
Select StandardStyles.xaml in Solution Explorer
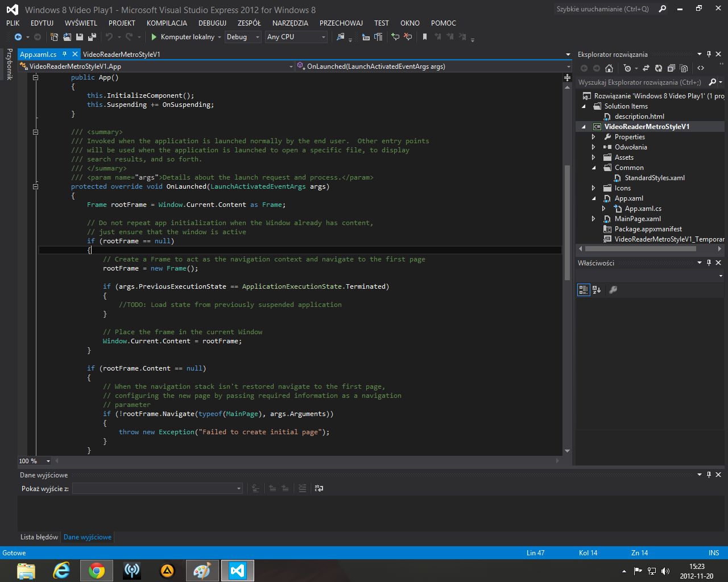coord(655,178)
